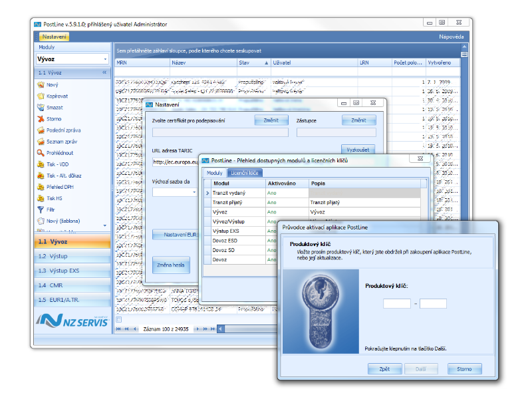Screen dimensions: 532x399
Task: Switch to the Moduly tab in PostLine dialog
Action: tap(214, 173)
